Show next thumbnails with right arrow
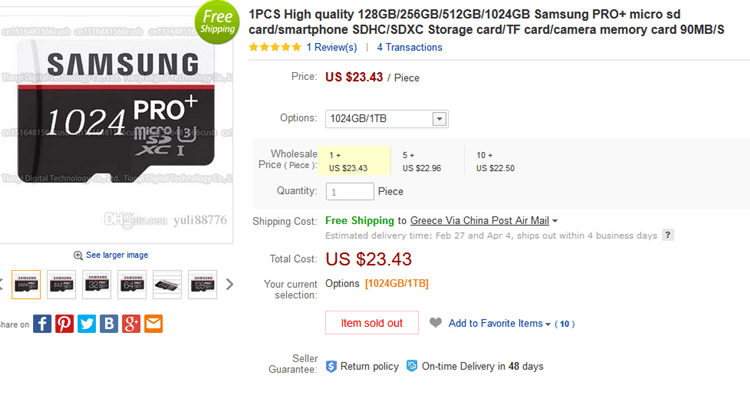This screenshot has height=398, width=750. point(230,284)
